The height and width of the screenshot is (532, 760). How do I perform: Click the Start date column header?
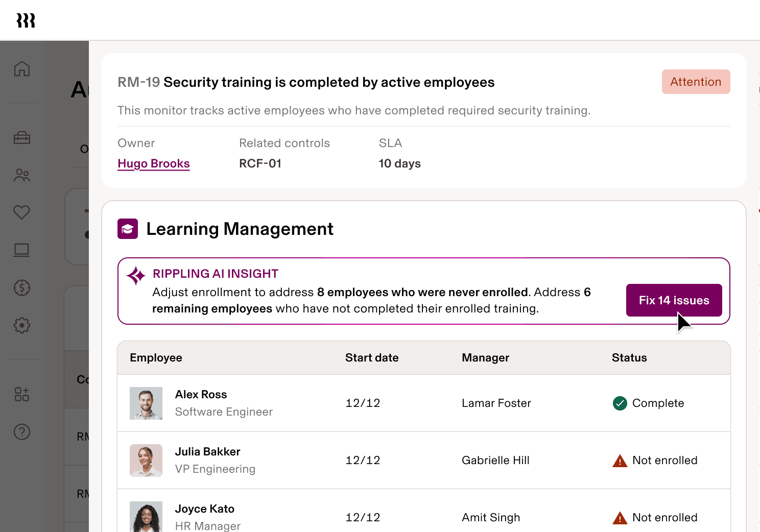pos(372,357)
